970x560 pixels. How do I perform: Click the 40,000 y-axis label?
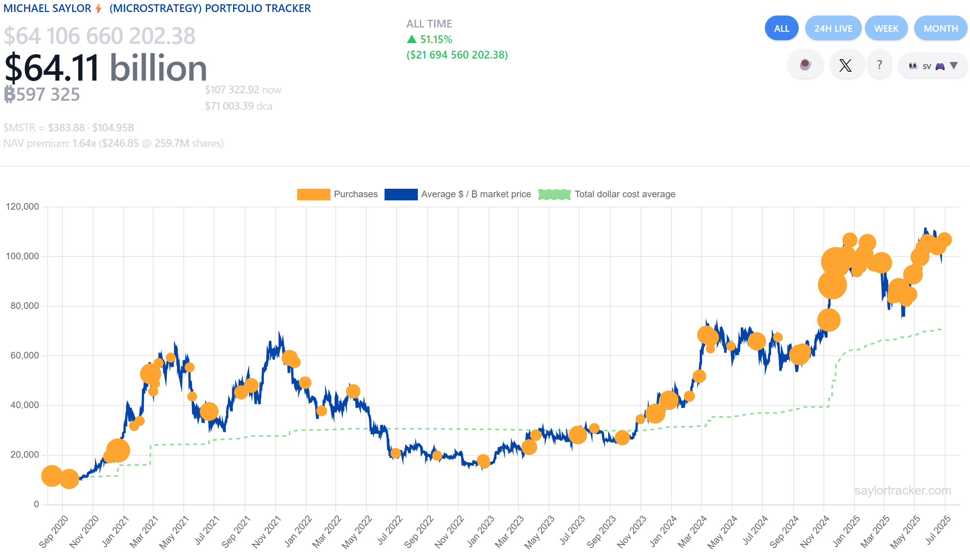(25, 405)
